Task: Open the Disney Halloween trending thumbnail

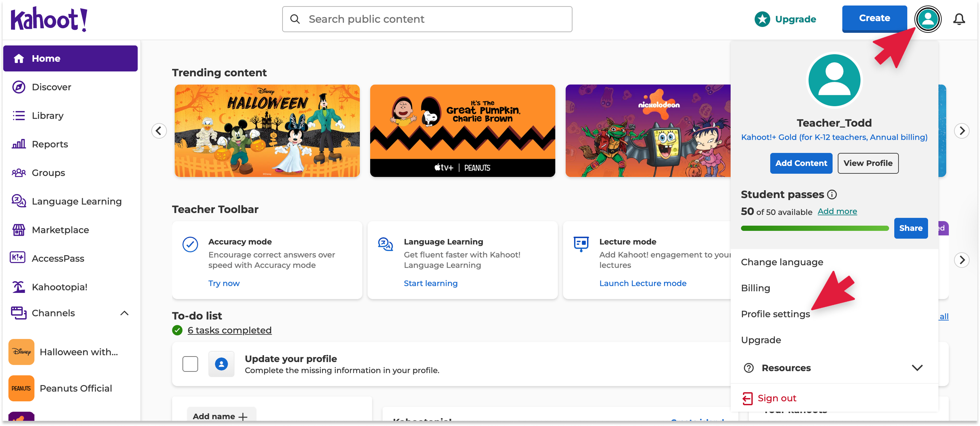Action: 267,131
